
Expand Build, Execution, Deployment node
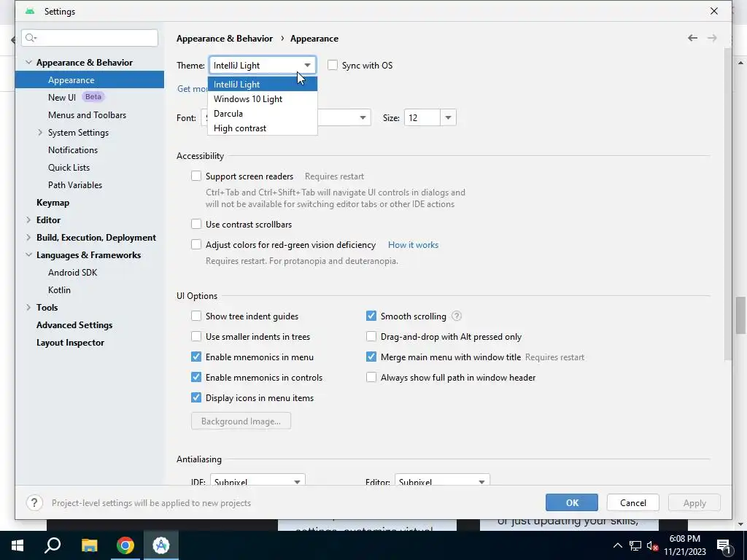point(28,238)
